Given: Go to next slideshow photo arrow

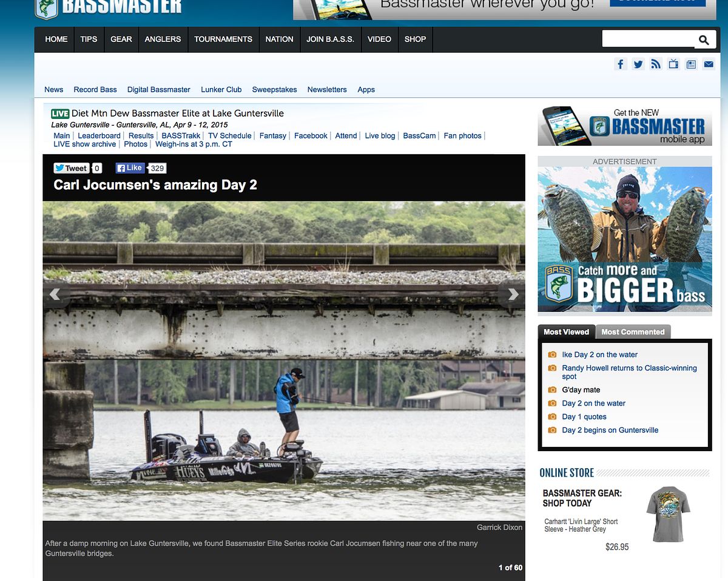Looking at the screenshot, I should pos(513,294).
